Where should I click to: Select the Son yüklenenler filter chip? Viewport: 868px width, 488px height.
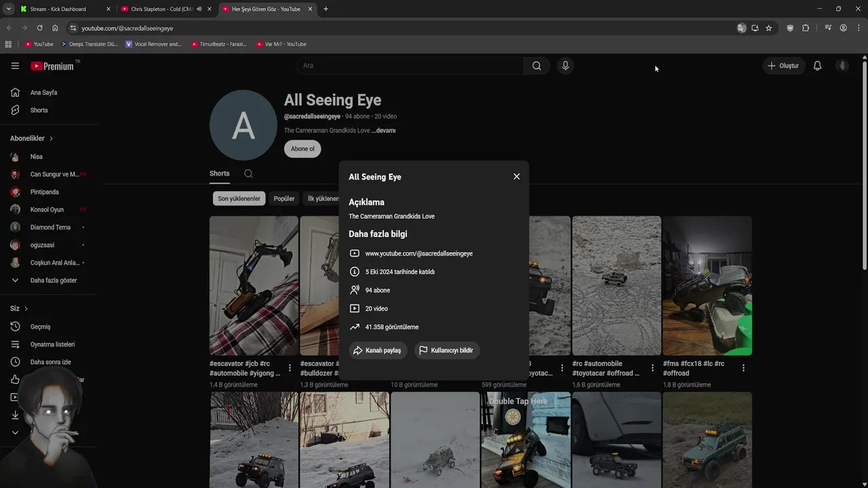click(239, 199)
